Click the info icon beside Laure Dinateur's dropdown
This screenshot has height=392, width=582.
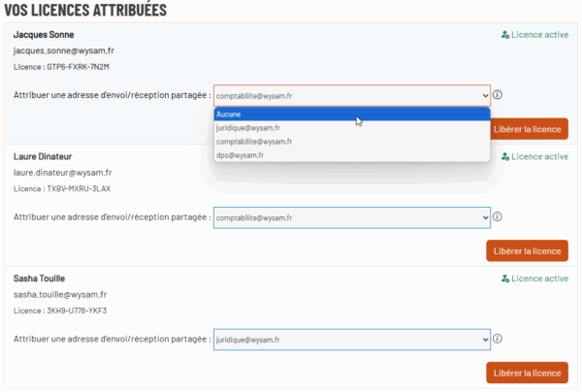[x=498, y=217]
